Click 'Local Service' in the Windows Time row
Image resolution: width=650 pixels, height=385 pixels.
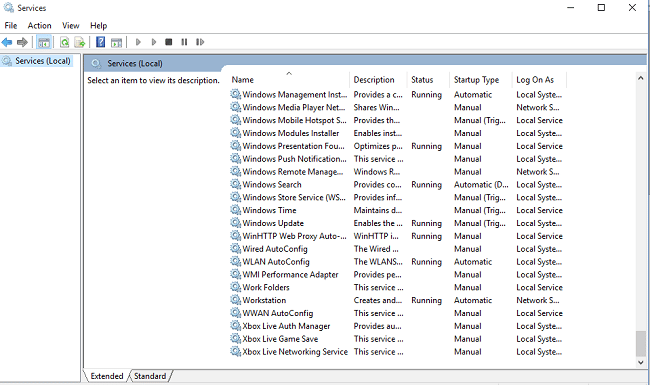(539, 210)
